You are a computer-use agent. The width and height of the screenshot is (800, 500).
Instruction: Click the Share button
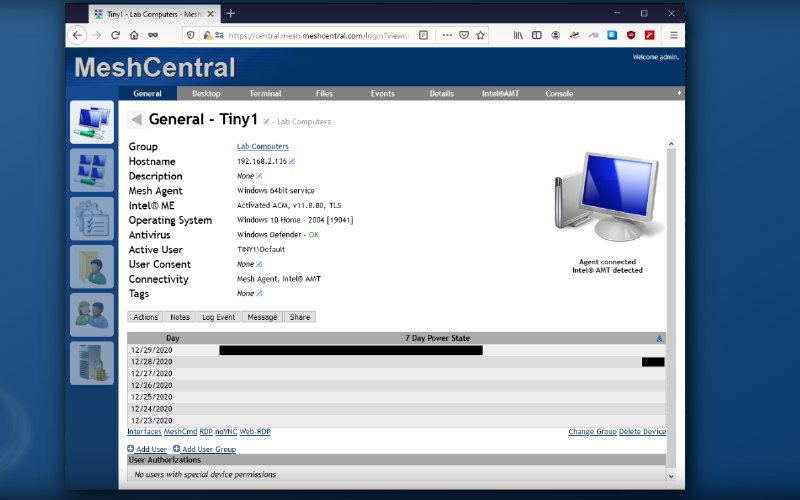click(x=300, y=317)
